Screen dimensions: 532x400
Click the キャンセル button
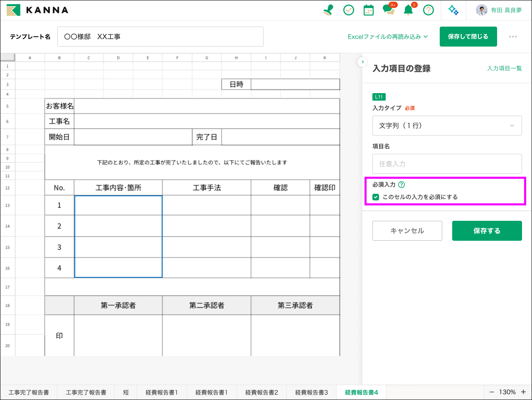pos(407,231)
